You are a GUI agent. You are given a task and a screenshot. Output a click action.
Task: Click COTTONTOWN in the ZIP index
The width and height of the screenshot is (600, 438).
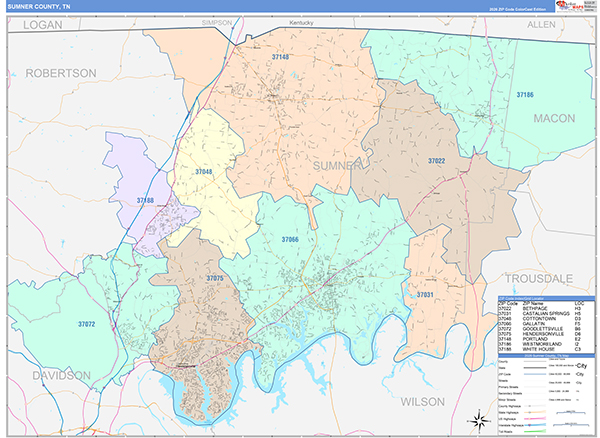[x=539, y=319]
